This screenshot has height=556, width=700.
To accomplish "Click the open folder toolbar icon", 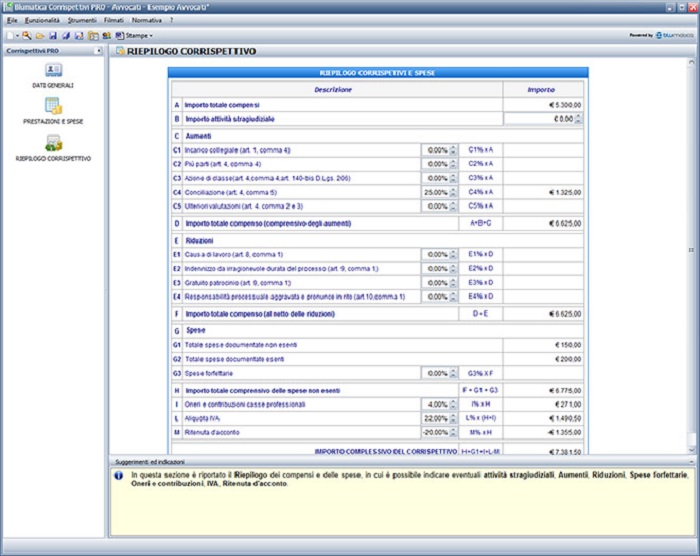I will click(40, 35).
